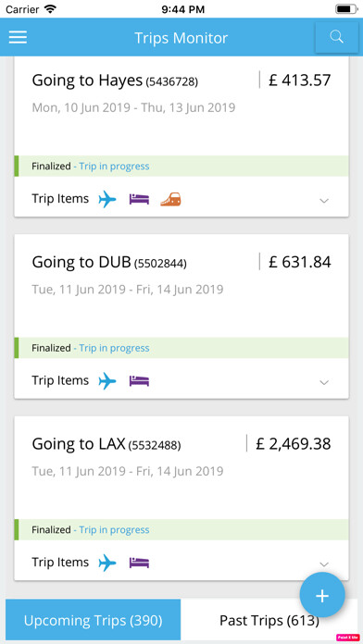Click the flight icon in LAX trip
This screenshot has height=644, width=363.
click(x=107, y=563)
